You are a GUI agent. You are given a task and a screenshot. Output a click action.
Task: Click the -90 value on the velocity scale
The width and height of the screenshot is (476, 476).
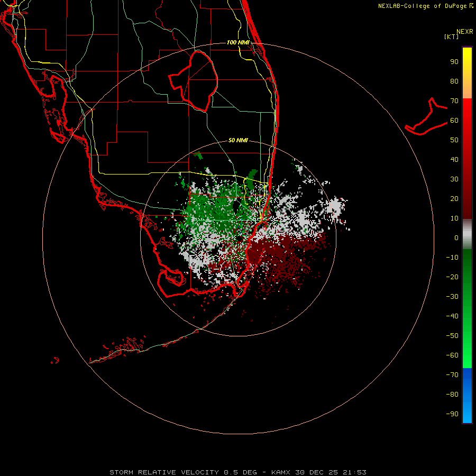pyautogui.click(x=452, y=414)
